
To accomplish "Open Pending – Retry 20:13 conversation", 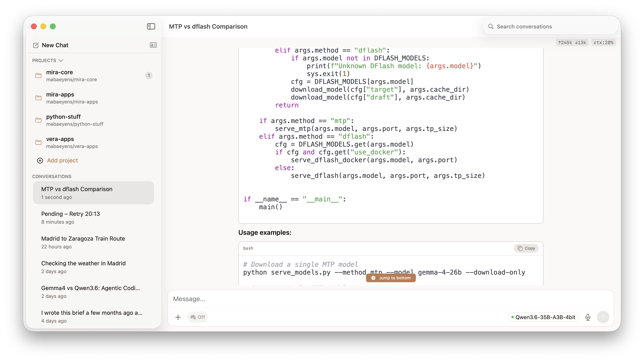I will (93, 217).
